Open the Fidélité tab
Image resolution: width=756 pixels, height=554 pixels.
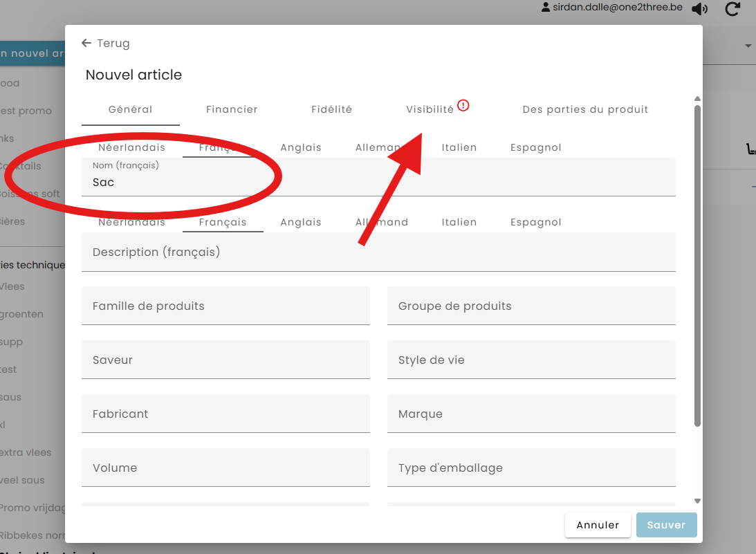(331, 109)
